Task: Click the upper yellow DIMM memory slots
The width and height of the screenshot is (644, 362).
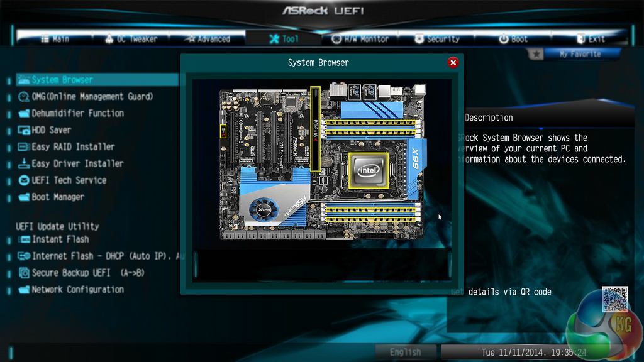Action: point(371,128)
